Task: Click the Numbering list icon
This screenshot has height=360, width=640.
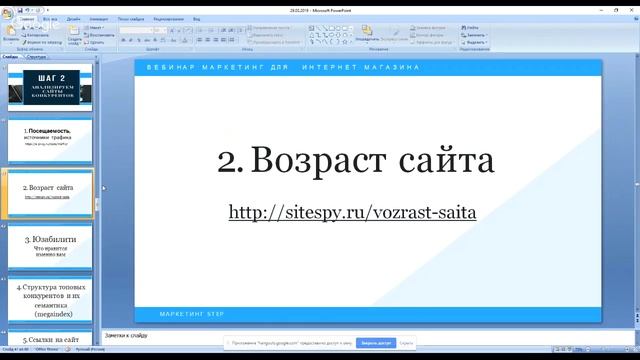Action: click(x=211, y=30)
